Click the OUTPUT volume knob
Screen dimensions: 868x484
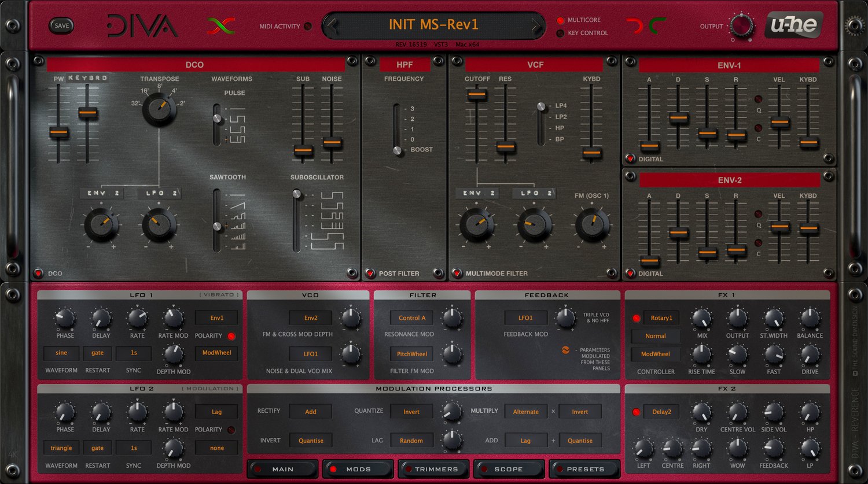point(741,26)
